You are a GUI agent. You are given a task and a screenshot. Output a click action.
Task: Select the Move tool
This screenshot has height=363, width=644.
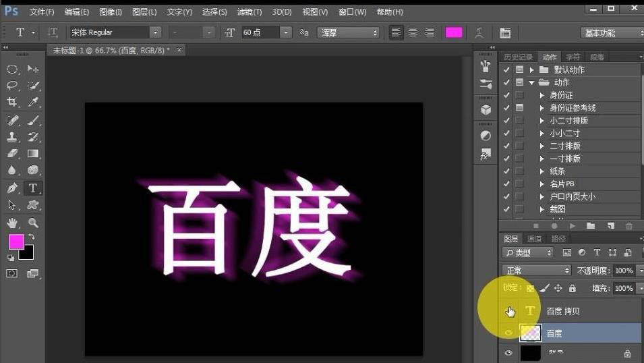(33, 69)
